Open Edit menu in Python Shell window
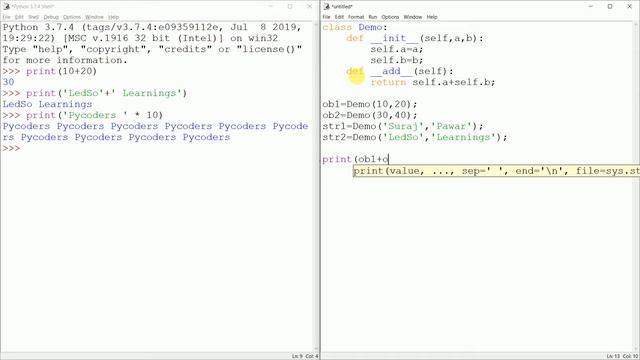This screenshot has width=640, height=360. tap(19, 17)
